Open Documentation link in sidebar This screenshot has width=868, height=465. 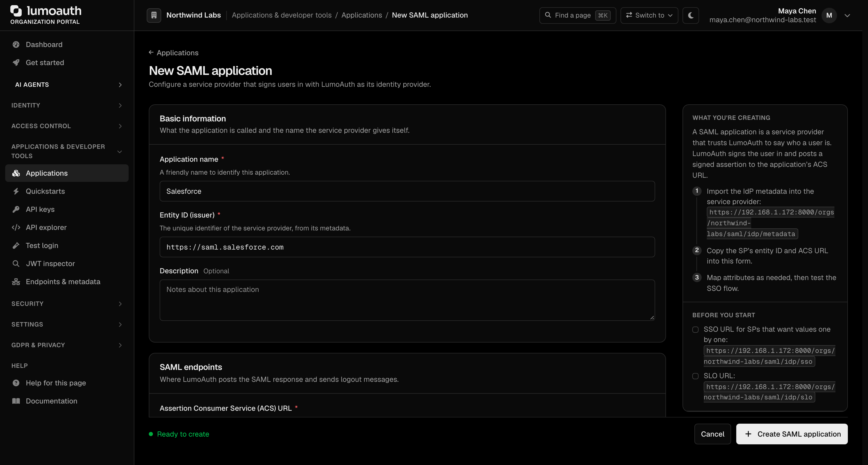click(x=67, y=401)
